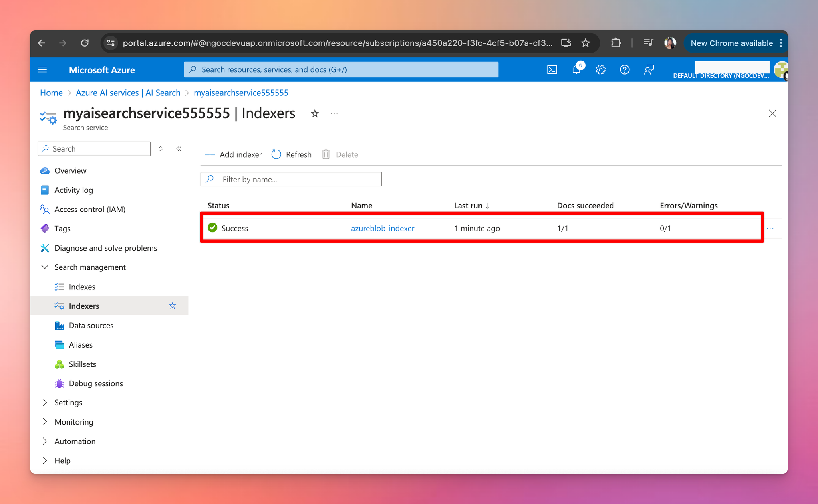Open Azure feedback icon
Viewport: 818px width, 504px height.
649,70
